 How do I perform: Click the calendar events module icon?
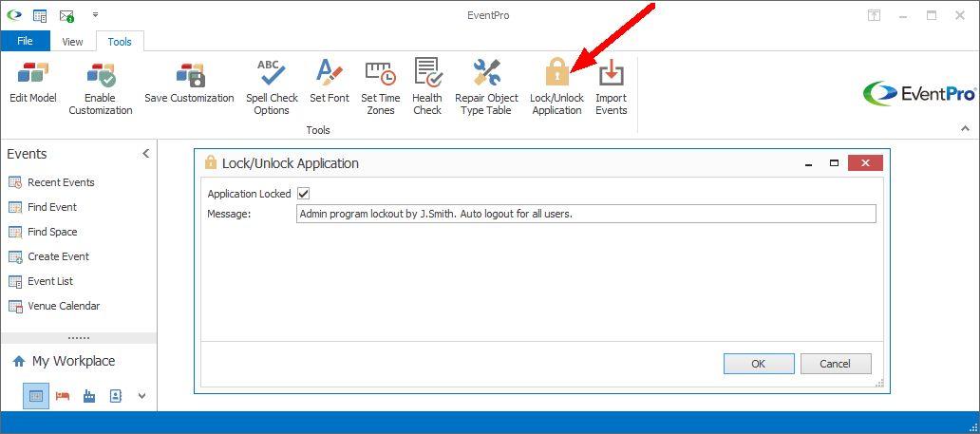(36, 396)
